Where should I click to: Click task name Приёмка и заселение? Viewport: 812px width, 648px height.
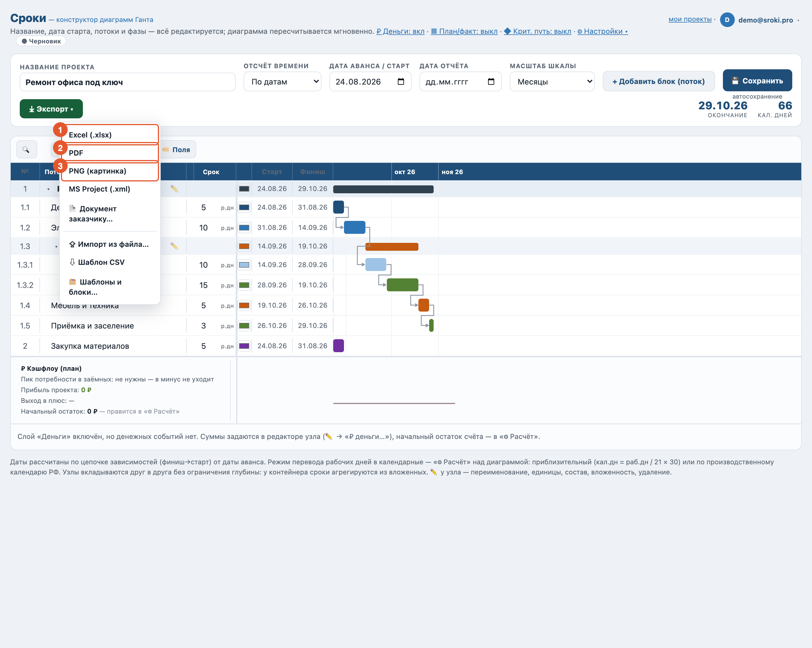point(92,326)
